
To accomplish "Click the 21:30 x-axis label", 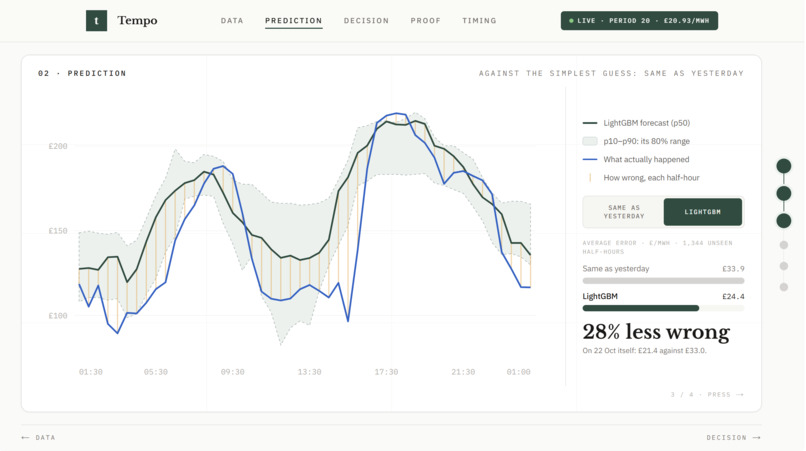I will click(463, 372).
